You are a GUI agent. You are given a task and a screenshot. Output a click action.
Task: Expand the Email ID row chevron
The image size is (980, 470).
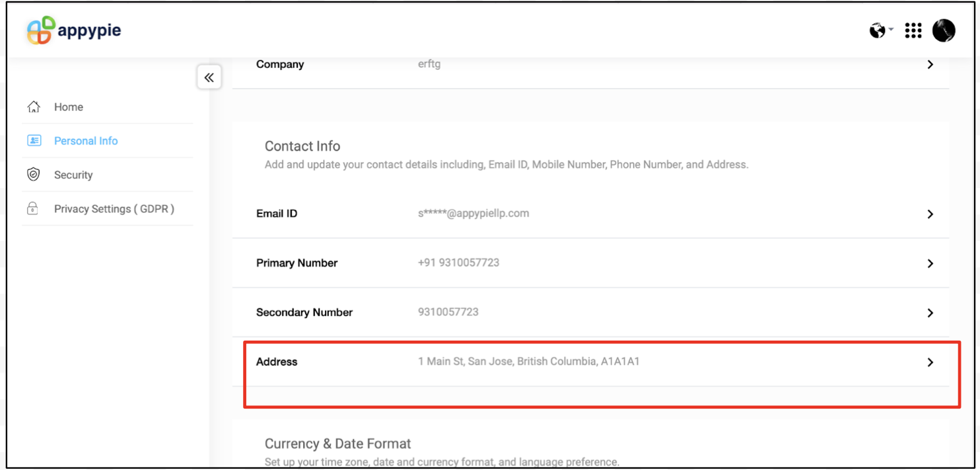click(x=930, y=214)
